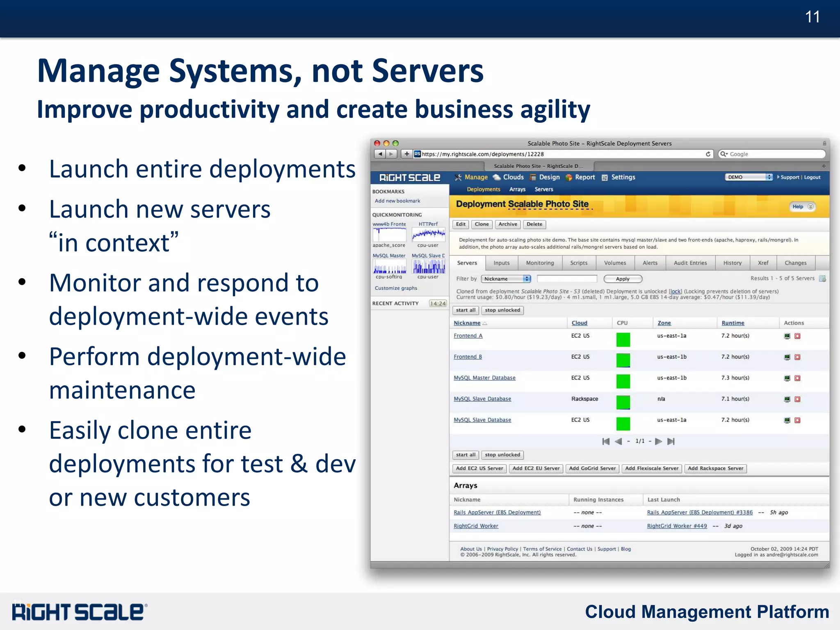Image resolution: width=840 pixels, height=630 pixels.
Task: Click the filter text input field
Action: coord(567,279)
